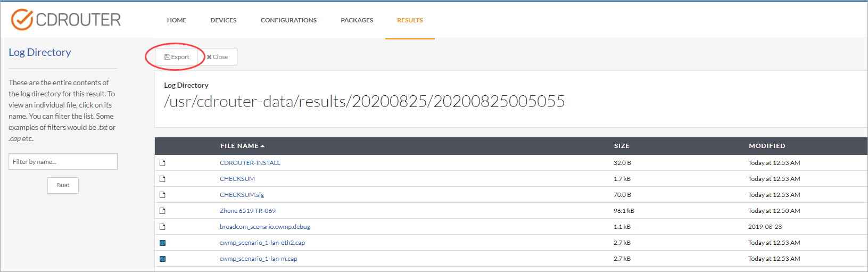Click capture icon beside cwmp_scenario_1-lan-m.cap
868x272 pixels.
click(x=163, y=259)
